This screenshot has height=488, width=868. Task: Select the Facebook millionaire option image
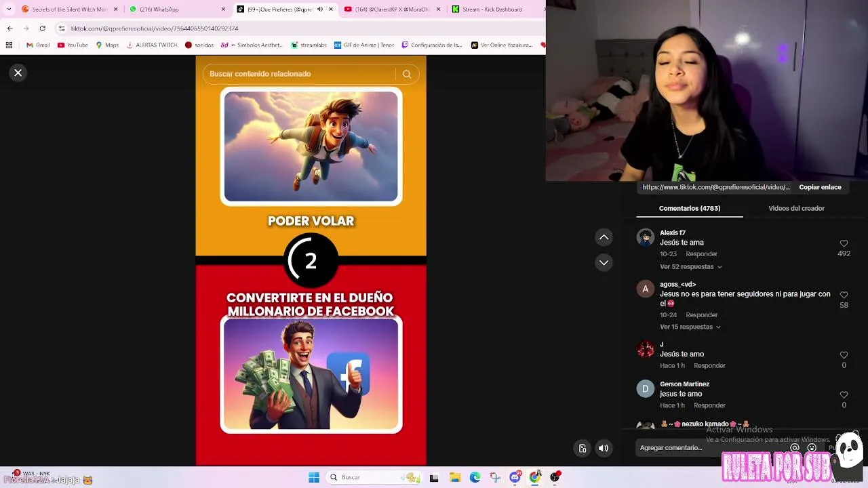[x=311, y=375]
